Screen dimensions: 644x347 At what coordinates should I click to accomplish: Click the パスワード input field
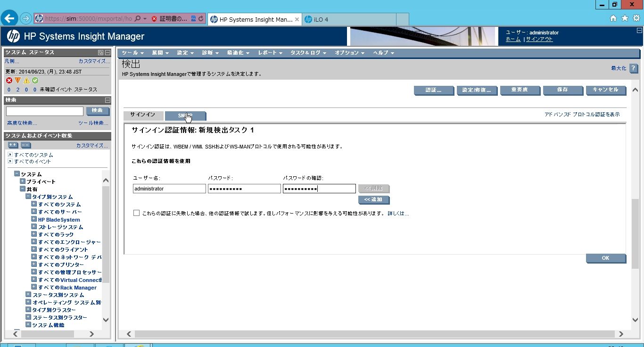pyautogui.click(x=244, y=189)
